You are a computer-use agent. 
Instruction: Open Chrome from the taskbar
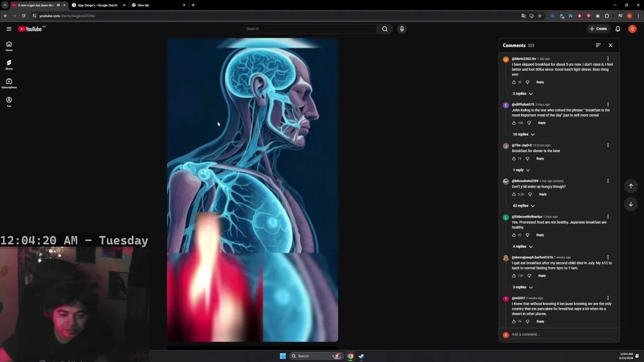[x=350, y=356]
